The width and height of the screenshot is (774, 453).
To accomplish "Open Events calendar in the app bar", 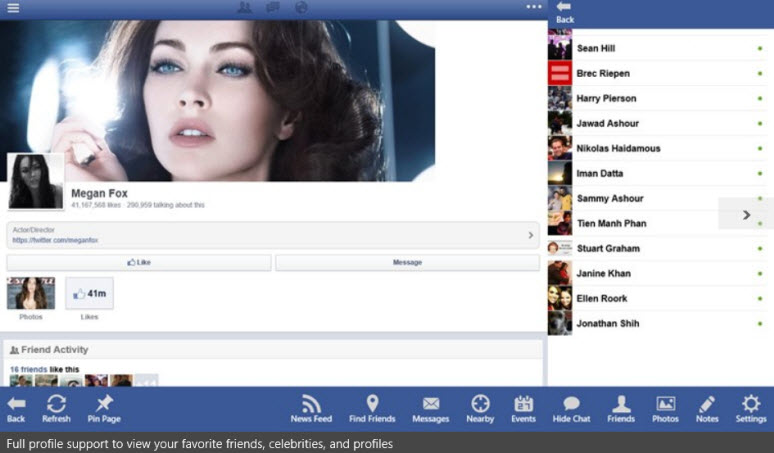I will pyautogui.click(x=523, y=409).
